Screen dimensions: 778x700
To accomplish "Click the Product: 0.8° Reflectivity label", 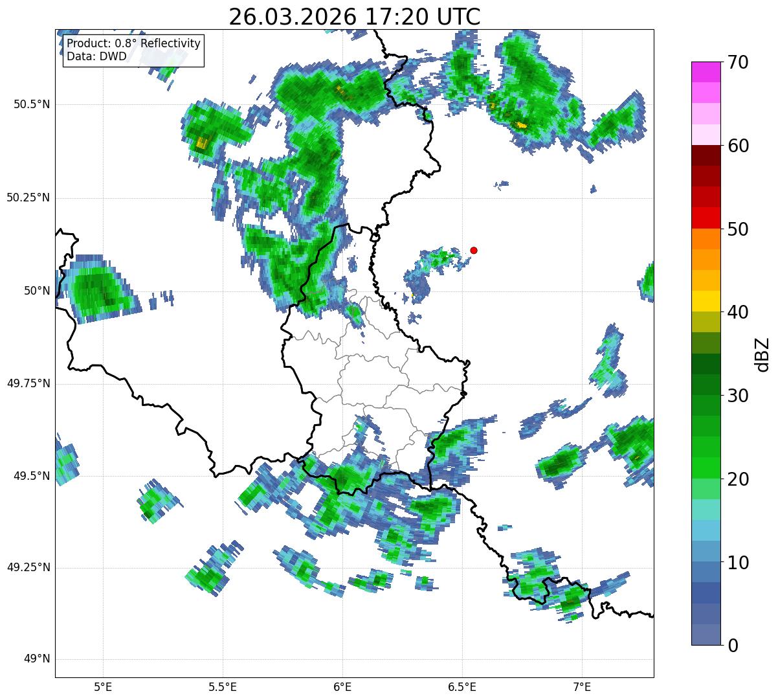I will (x=134, y=44).
